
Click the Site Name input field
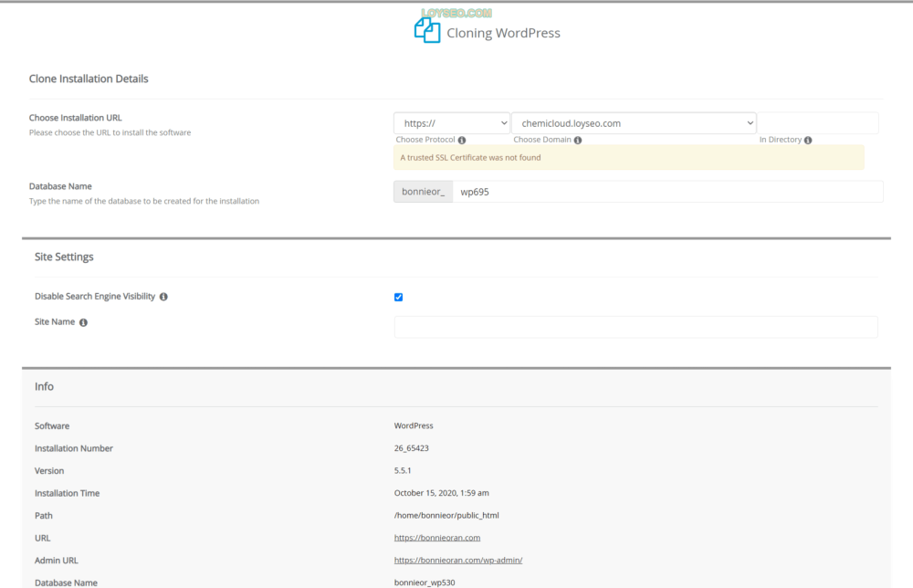click(x=635, y=327)
